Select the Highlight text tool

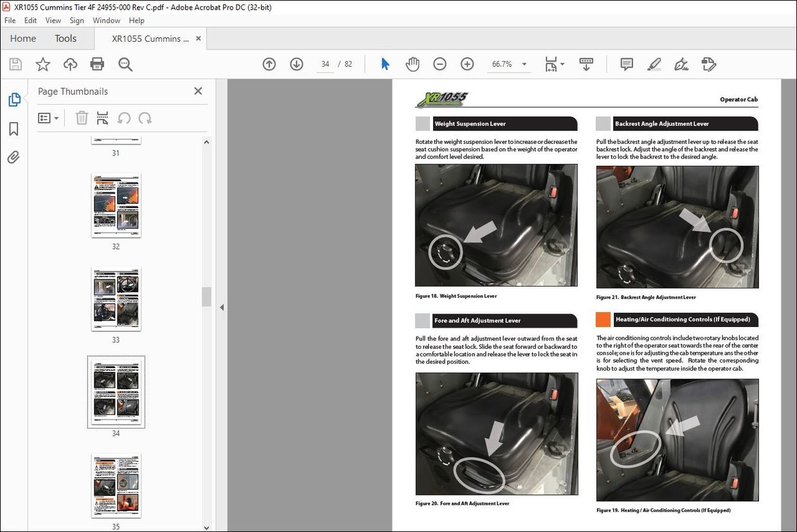tap(654, 64)
